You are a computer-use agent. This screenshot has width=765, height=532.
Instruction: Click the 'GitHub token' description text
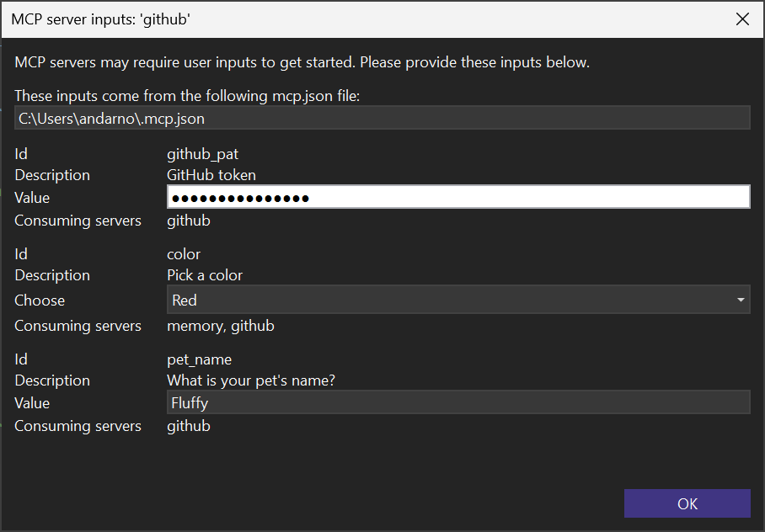tap(211, 175)
